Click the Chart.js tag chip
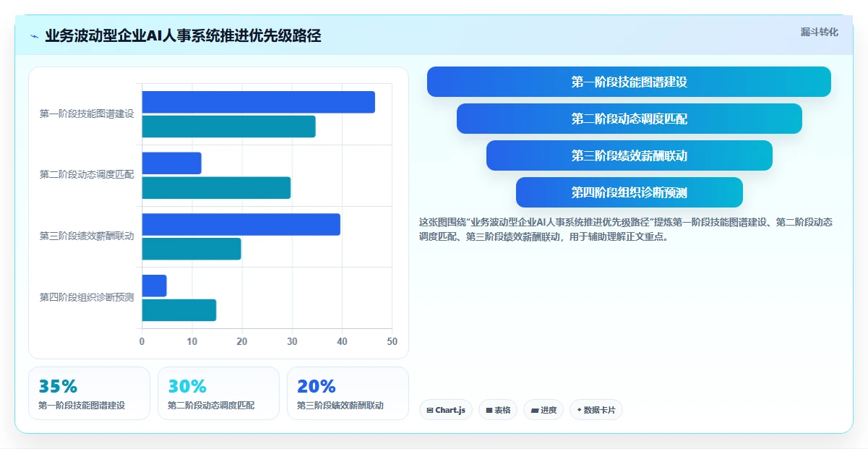Screen dimensions: 868x449 point(445,410)
